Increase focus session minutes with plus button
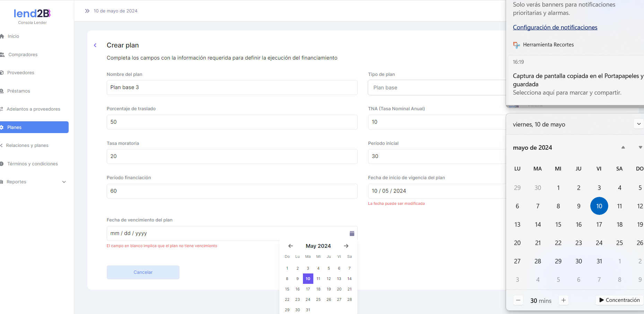 (563, 300)
